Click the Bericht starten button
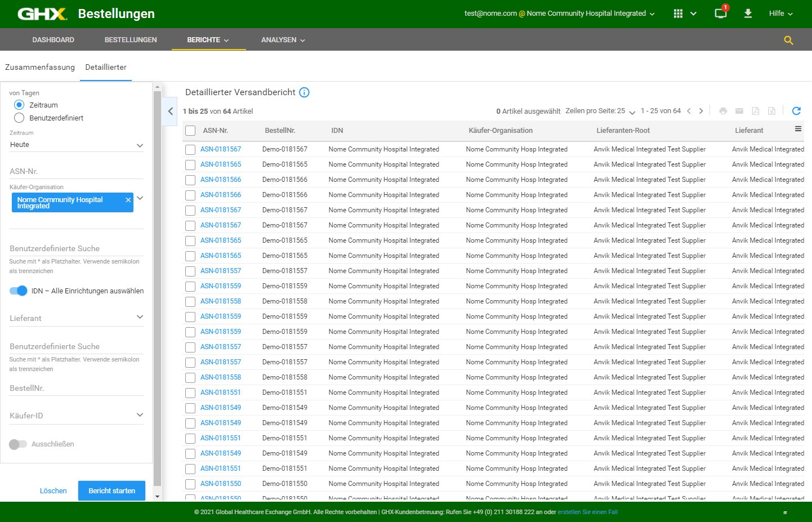812x522 pixels. (111, 490)
